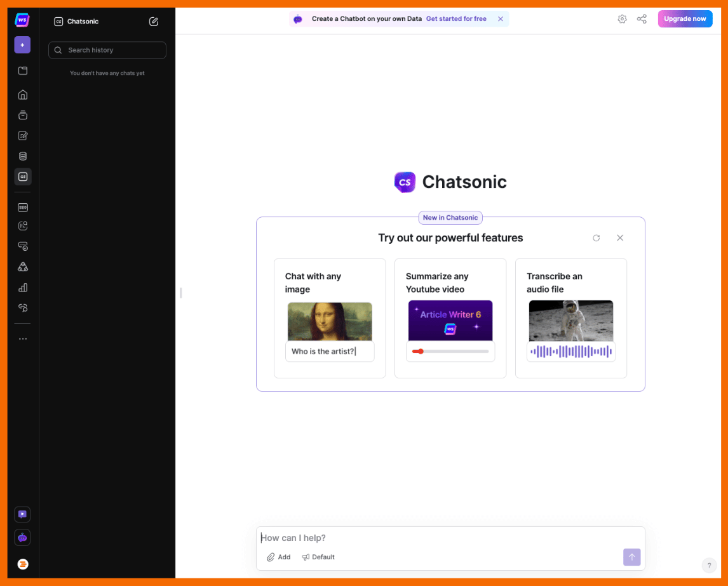The height and width of the screenshot is (586, 728).
Task: Click the Upgrade now button
Action: click(685, 19)
